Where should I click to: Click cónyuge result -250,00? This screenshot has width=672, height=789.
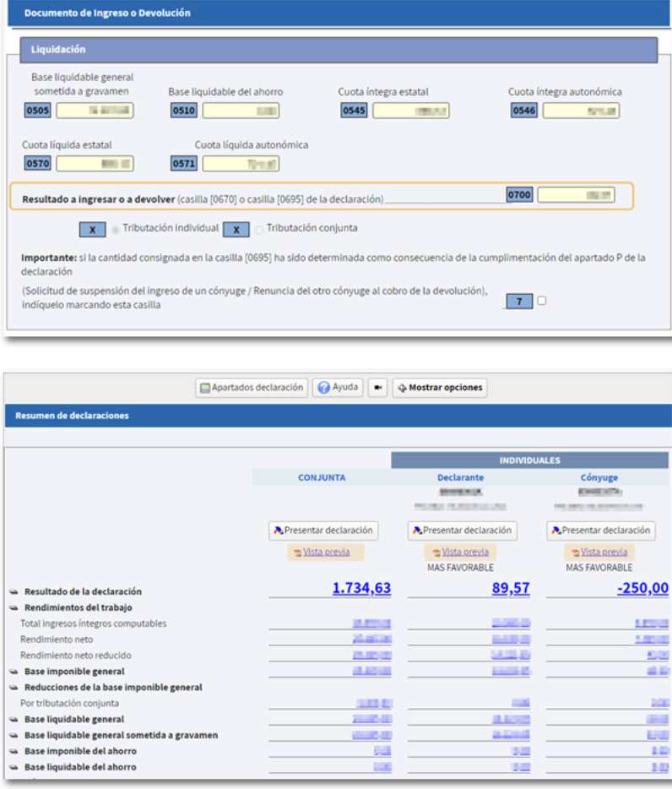coord(642,588)
